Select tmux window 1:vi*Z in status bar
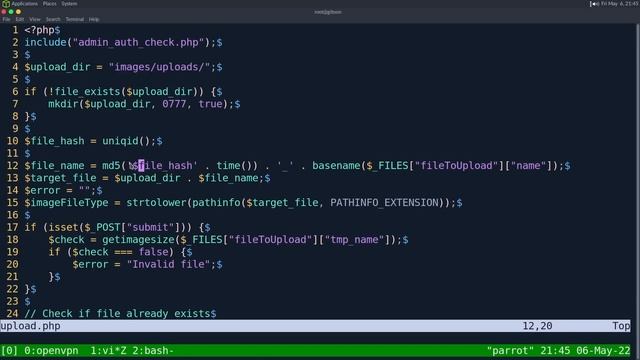 [x=108, y=351]
